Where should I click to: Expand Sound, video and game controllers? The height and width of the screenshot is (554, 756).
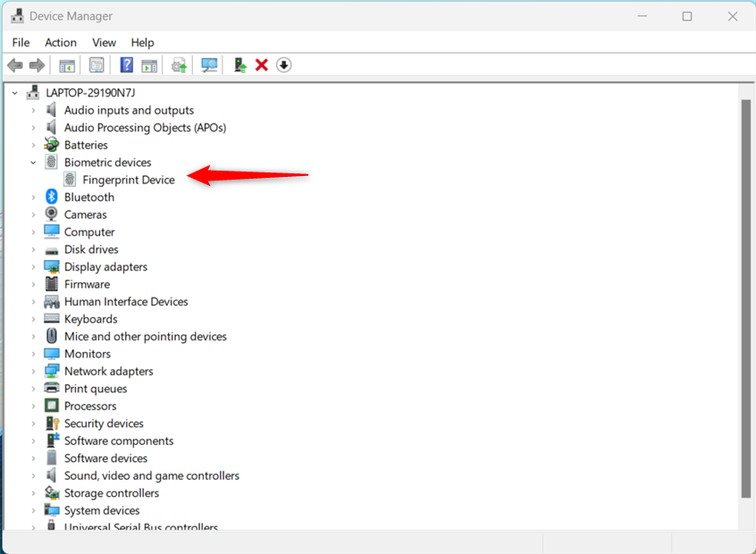pyautogui.click(x=33, y=475)
